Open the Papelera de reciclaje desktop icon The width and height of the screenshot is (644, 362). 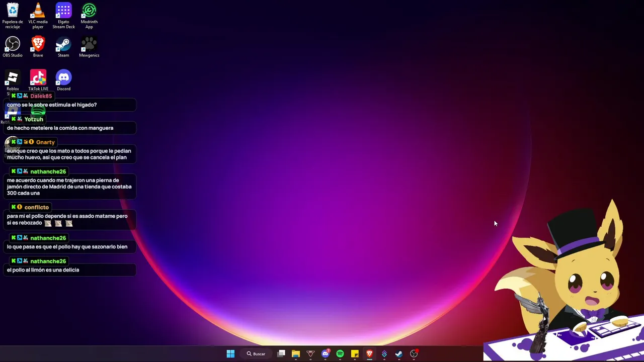(13, 15)
